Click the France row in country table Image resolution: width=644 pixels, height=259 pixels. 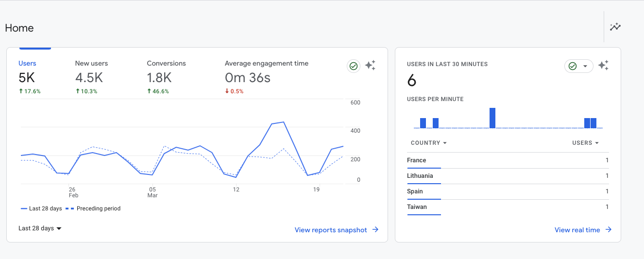[507, 160]
